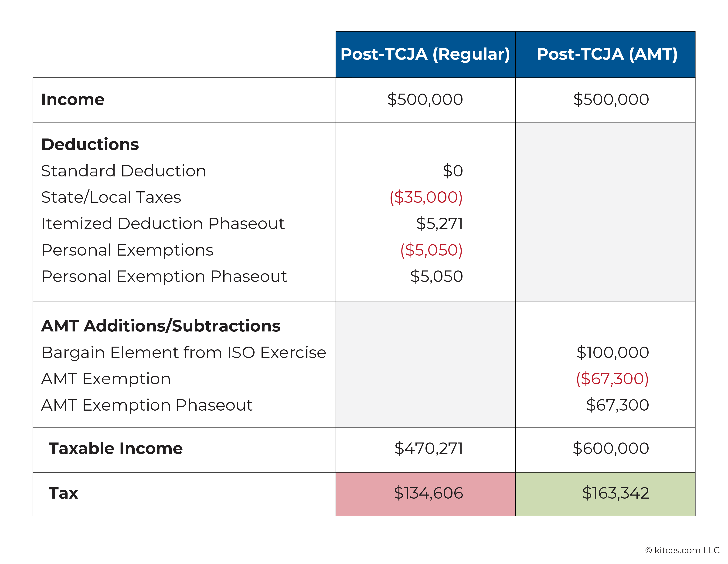Click the red ($67,300) AMT Exemption value
This screenshot has width=728, height=564.
coord(612,379)
